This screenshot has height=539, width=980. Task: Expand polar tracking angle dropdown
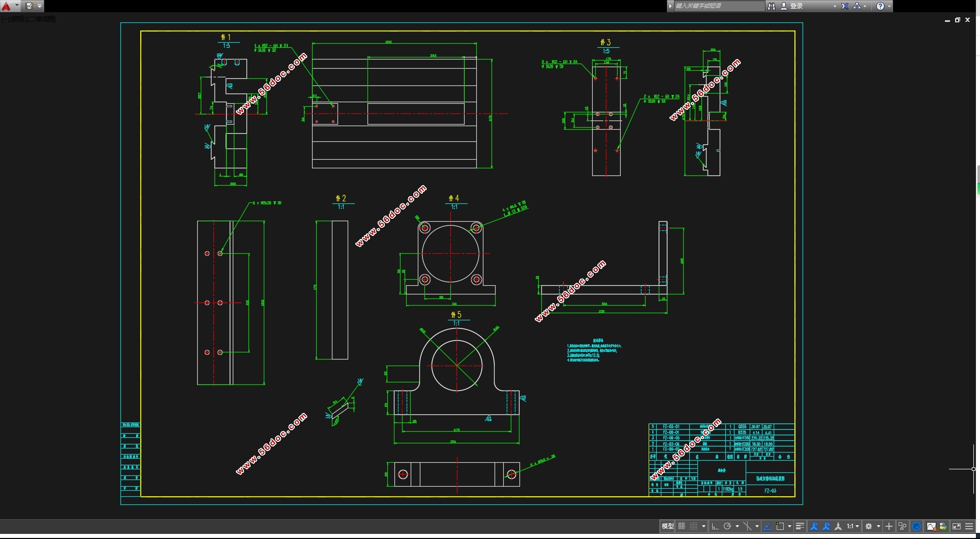737,526
